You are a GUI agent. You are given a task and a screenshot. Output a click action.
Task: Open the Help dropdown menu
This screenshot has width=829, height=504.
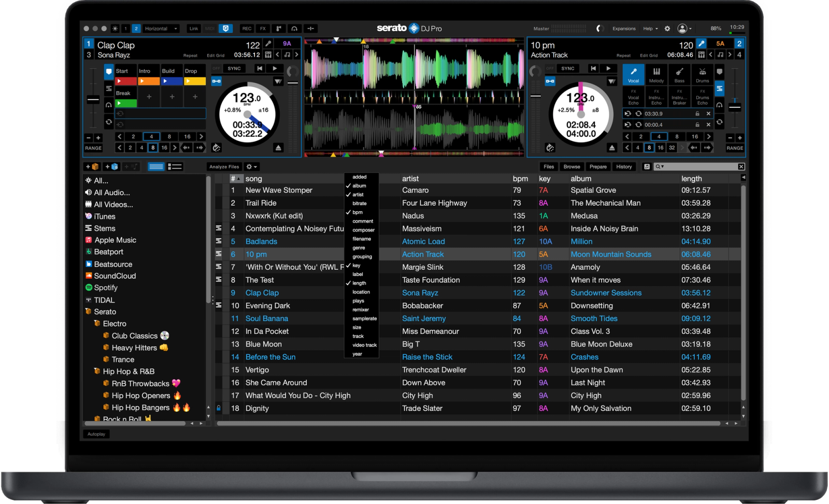(x=650, y=28)
